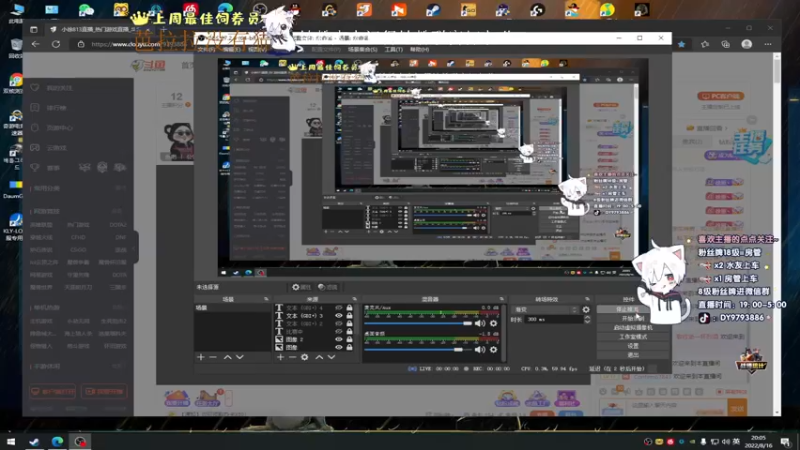Click 设置 settings button in controls
The width and height of the screenshot is (800, 450).
(633, 346)
